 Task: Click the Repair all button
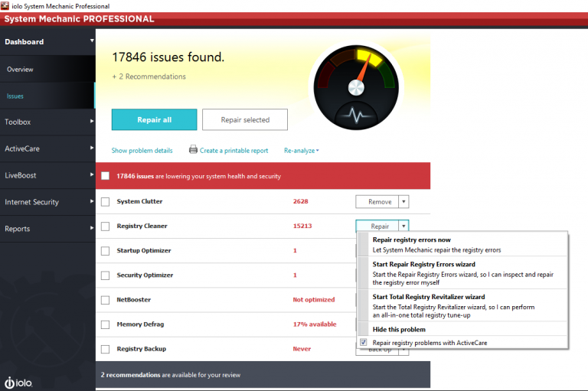point(154,119)
